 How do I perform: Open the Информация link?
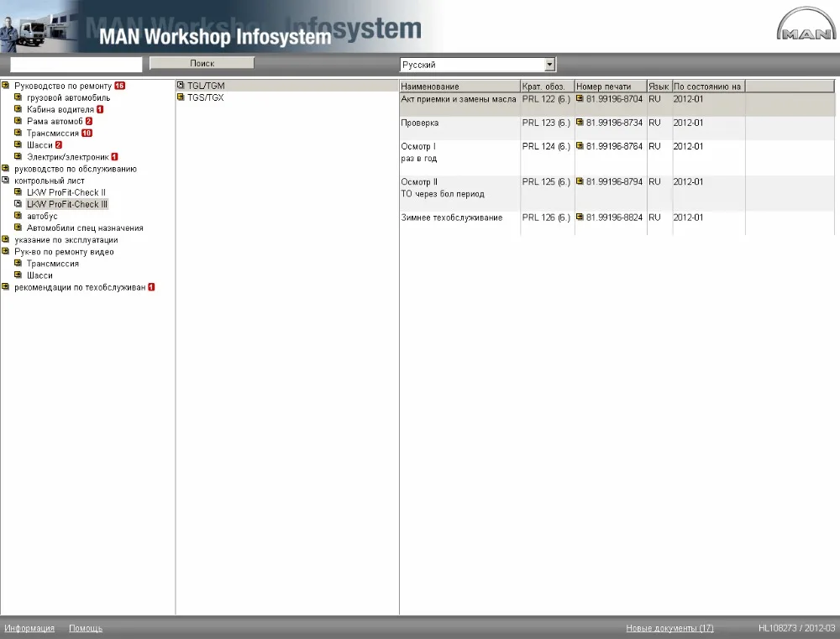click(x=29, y=628)
